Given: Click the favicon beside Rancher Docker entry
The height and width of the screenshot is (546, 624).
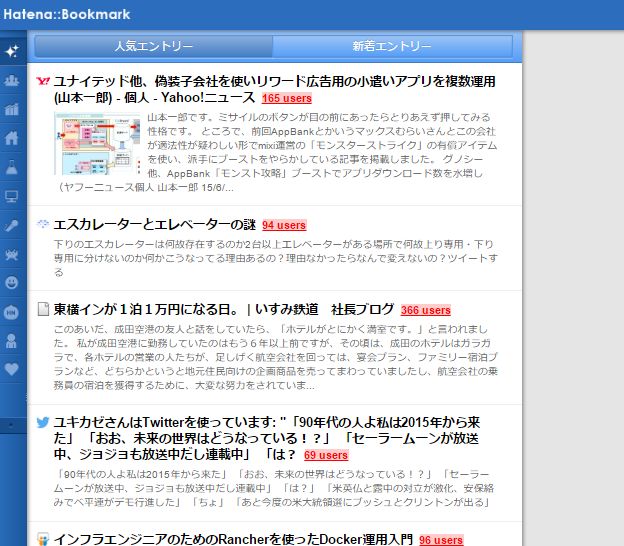Looking at the screenshot, I should [x=43, y=539].
